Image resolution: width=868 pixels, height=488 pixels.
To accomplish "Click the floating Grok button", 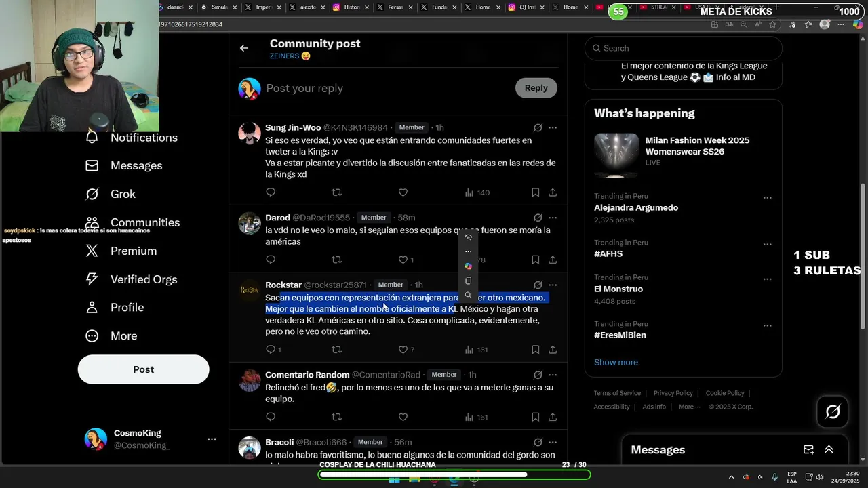I will point(833,411).
